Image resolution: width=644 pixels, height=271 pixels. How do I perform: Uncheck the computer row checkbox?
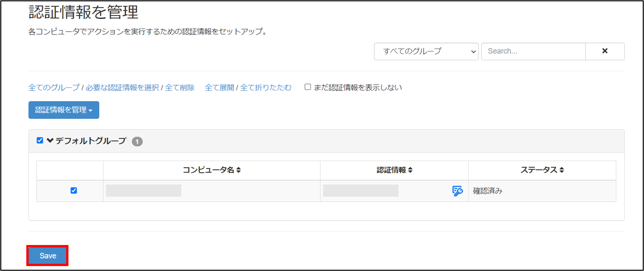74,190
